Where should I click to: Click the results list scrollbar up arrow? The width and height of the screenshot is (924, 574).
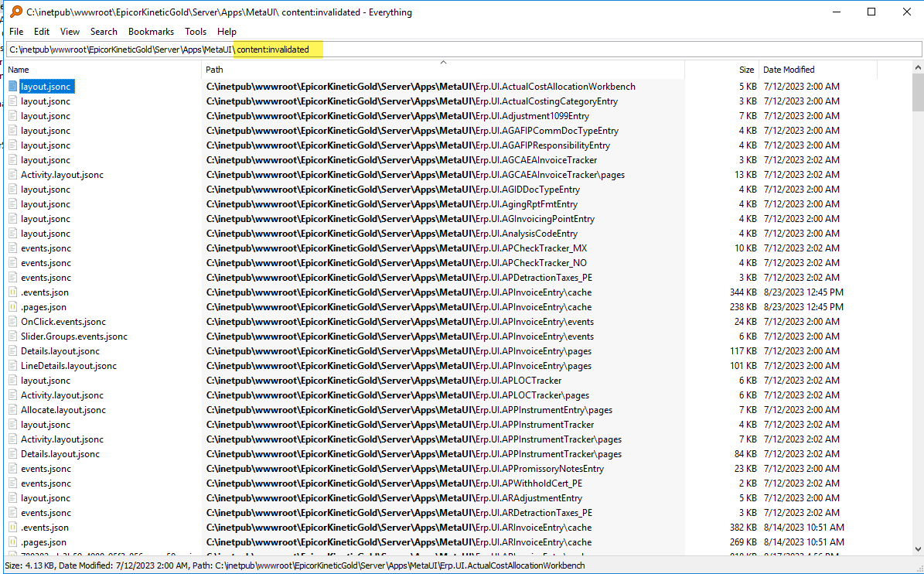click(x=918, y=68)
